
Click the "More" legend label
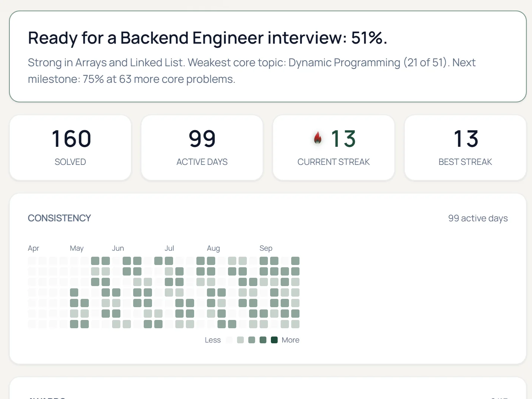point(290,340)
